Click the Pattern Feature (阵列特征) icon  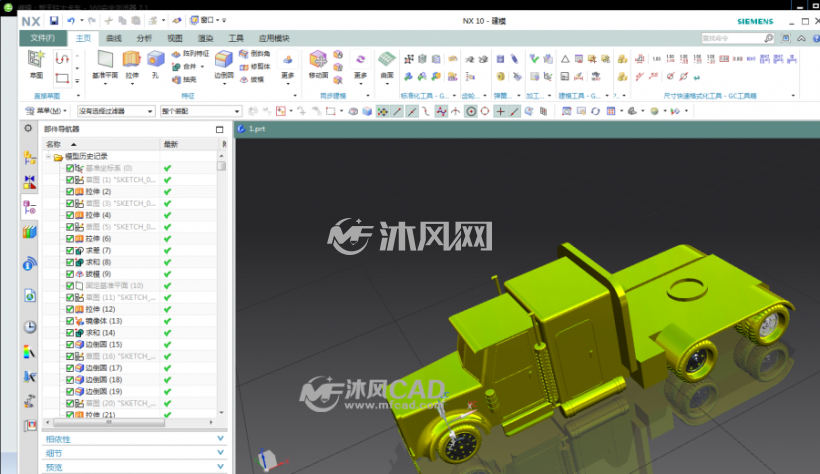[176, 53]
